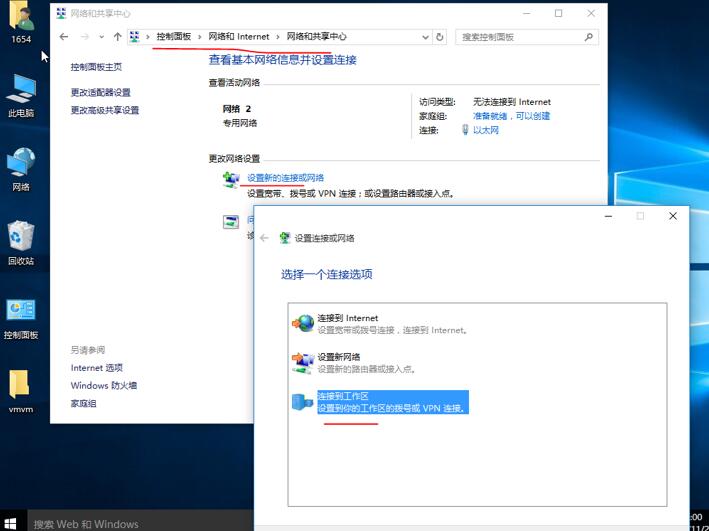Click the refresh button beside address bar

click(439, 37)
